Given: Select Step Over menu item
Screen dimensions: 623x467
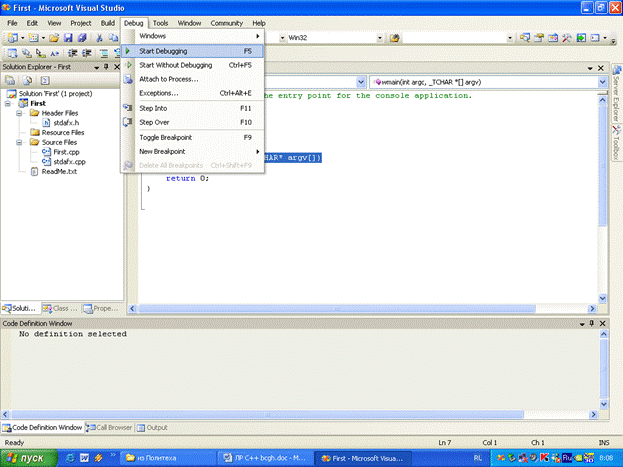Looking at the screenshot, I should tap(192, 122).
